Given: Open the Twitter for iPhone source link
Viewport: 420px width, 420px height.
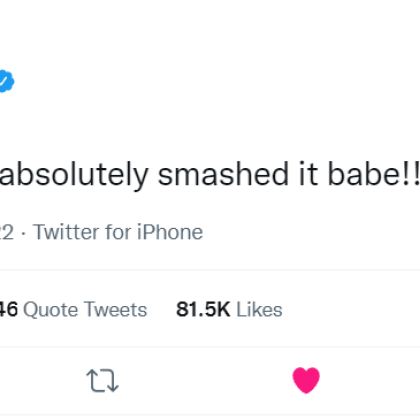Looking at the screenshot, I should [x=118, y=232].
